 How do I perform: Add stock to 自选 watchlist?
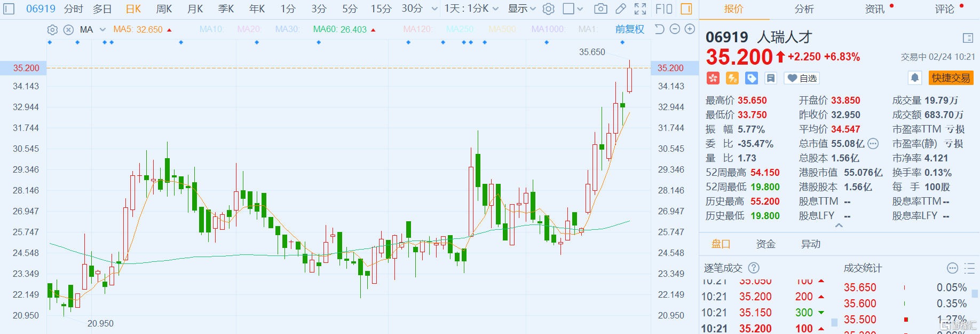point(802,78)
